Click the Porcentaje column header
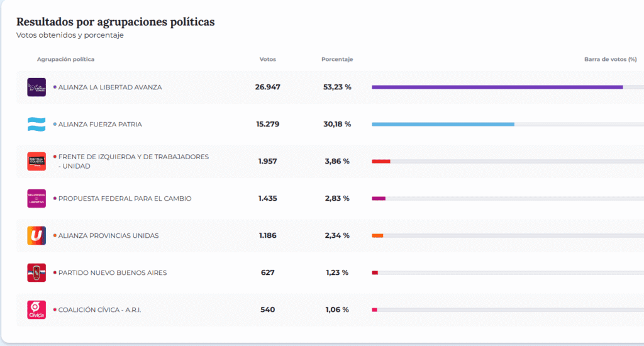Viewport: 644px width, 346px height. click(337, 59)
